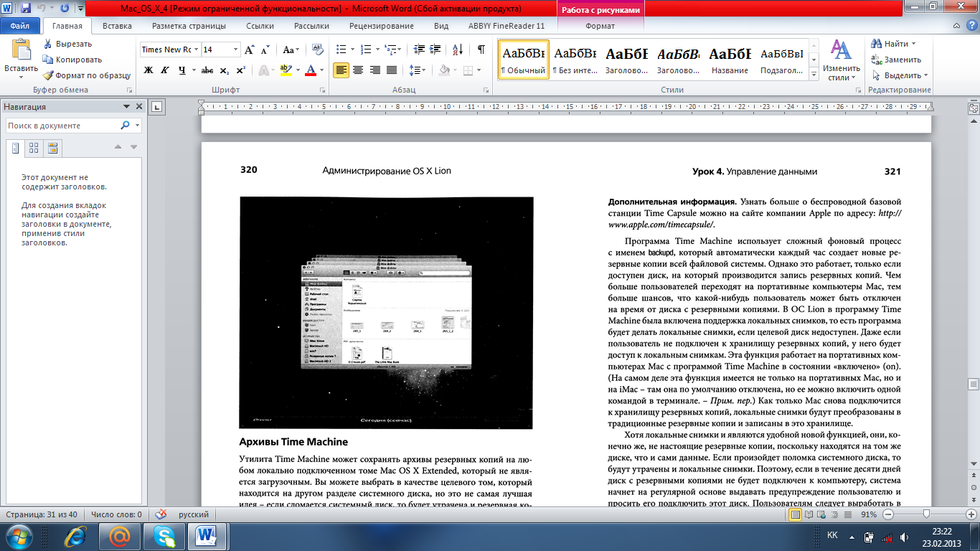Click the Redo (repeat) icon

(x=65, y=9)
